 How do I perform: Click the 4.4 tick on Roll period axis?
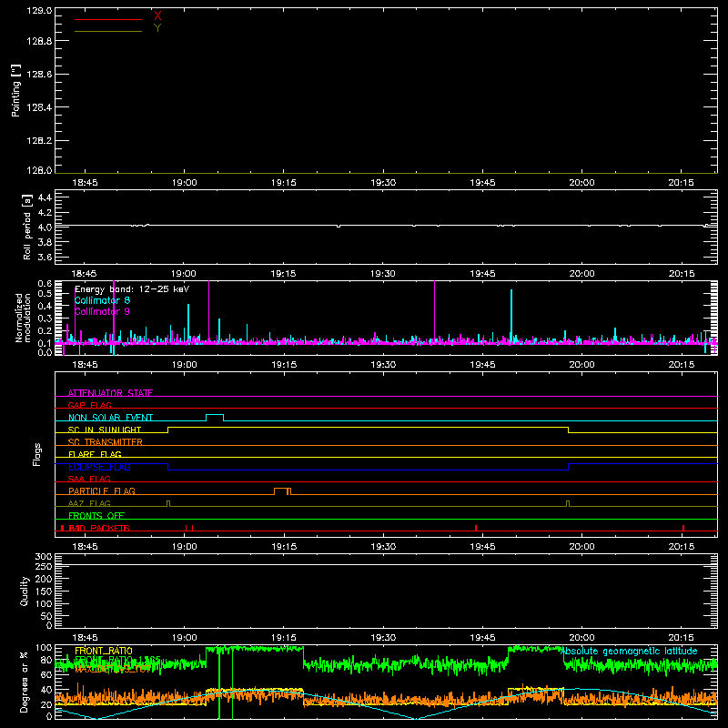pyautogui.click(x=45, y=197)
